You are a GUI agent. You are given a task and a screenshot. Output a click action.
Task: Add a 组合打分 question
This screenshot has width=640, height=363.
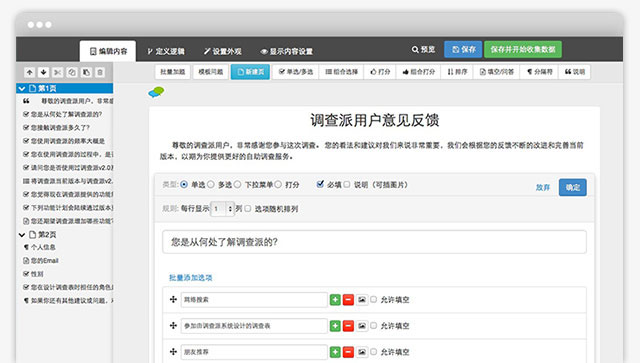coord(418,72)
